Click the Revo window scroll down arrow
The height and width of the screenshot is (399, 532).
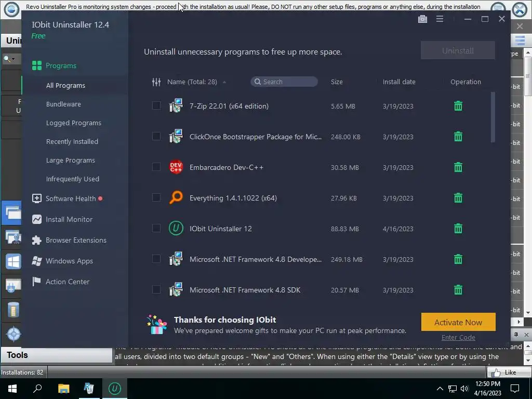pos(528,312)
